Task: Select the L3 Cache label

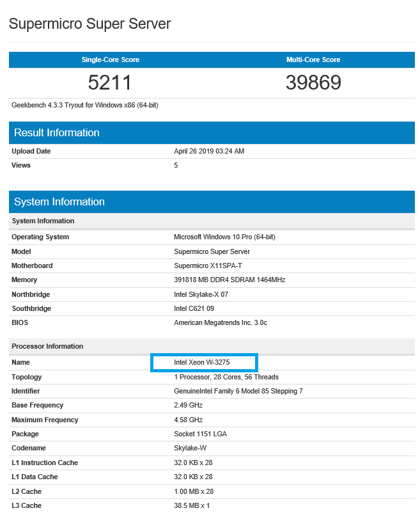Action: point(26,505)
